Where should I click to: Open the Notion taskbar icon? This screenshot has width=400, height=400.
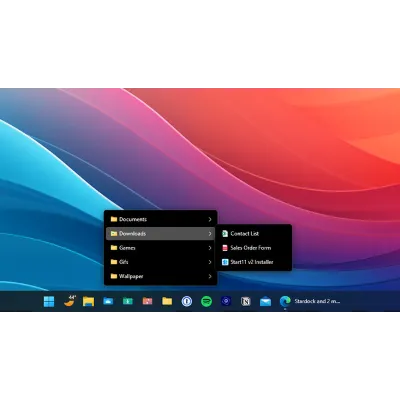246,301
